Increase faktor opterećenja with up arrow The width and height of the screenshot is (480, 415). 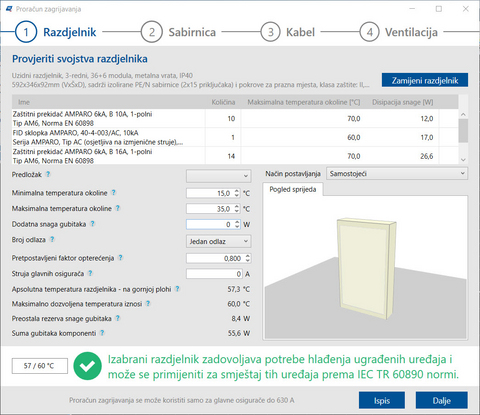click(247, 256)
